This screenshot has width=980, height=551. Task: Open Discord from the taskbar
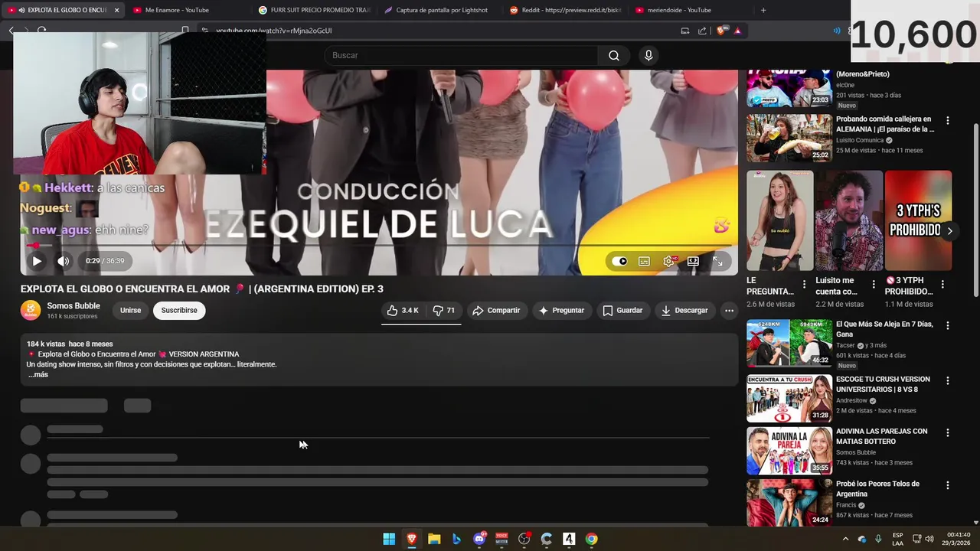coord(479,539)
